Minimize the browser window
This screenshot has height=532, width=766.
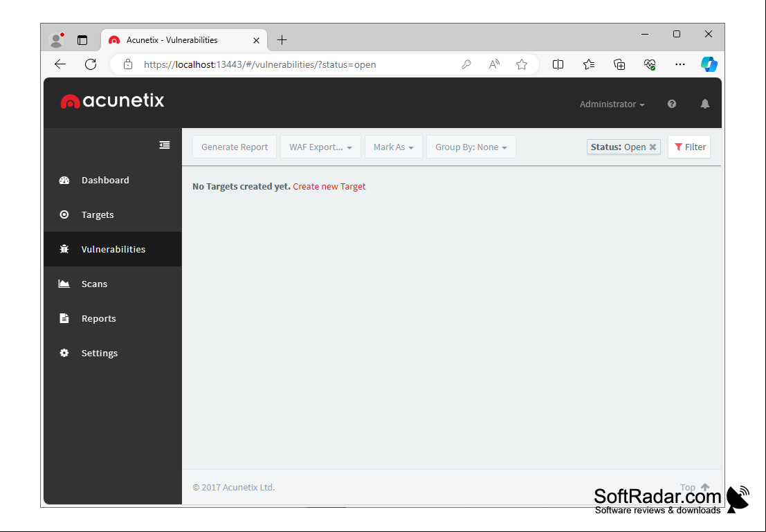point(645,34)
